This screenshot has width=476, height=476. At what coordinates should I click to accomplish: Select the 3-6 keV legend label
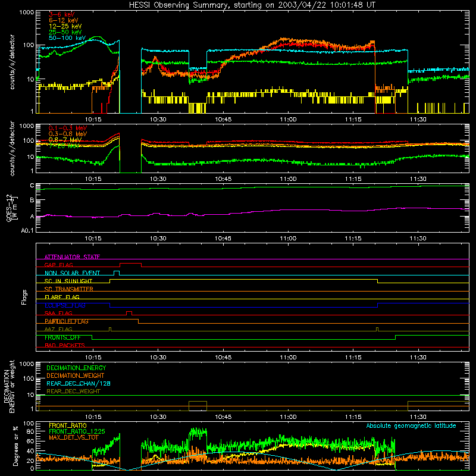click(61, 14)
